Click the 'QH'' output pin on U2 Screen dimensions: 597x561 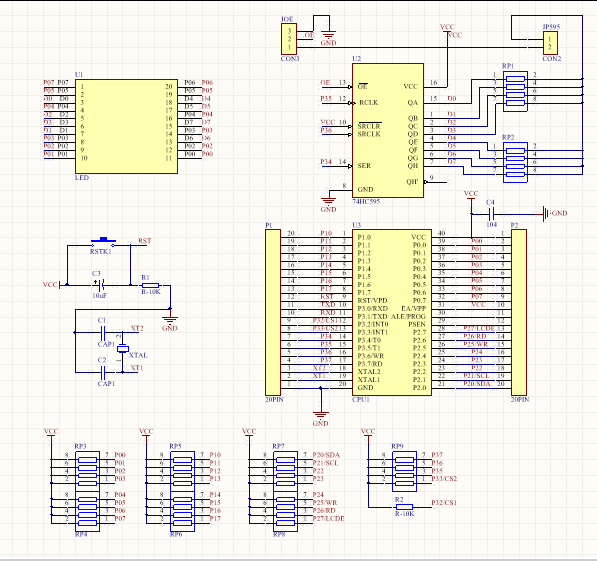[x=412, y=182]
